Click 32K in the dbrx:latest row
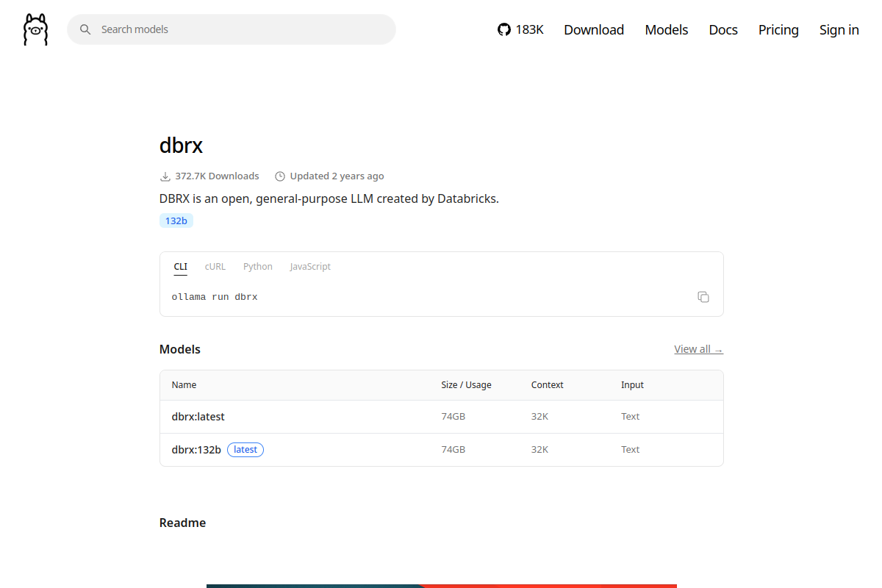This screenshot has width=882, height=588. pyautogui.click(x=539, y=417)
